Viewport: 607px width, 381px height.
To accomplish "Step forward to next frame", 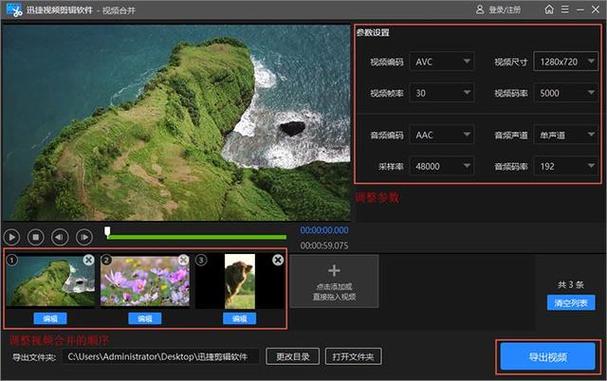I will tap(84, 237).
